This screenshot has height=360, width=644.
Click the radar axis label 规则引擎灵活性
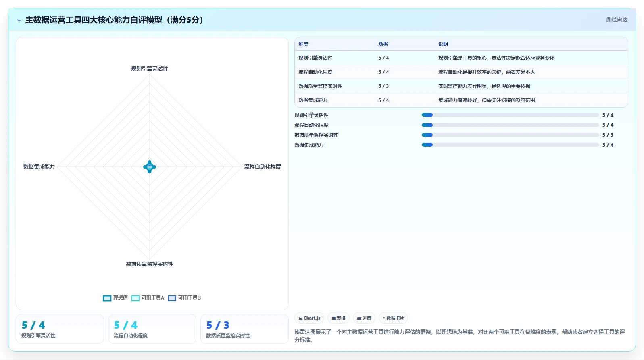150,69
